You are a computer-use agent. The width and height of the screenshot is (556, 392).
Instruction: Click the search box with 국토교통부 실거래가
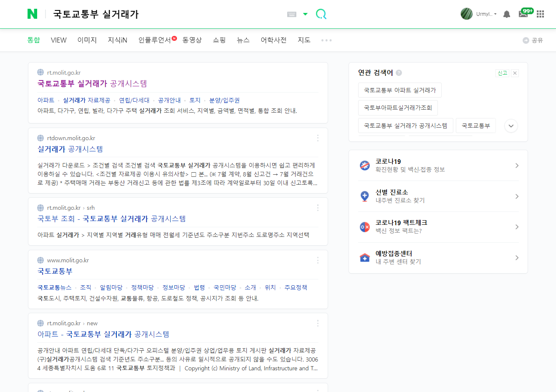click(167, 14)
